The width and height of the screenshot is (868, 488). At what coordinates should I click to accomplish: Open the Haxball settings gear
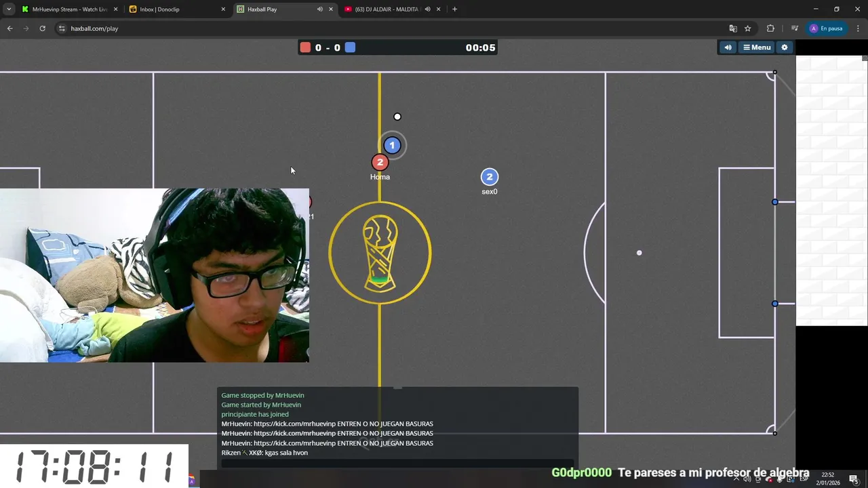(785, 47)
